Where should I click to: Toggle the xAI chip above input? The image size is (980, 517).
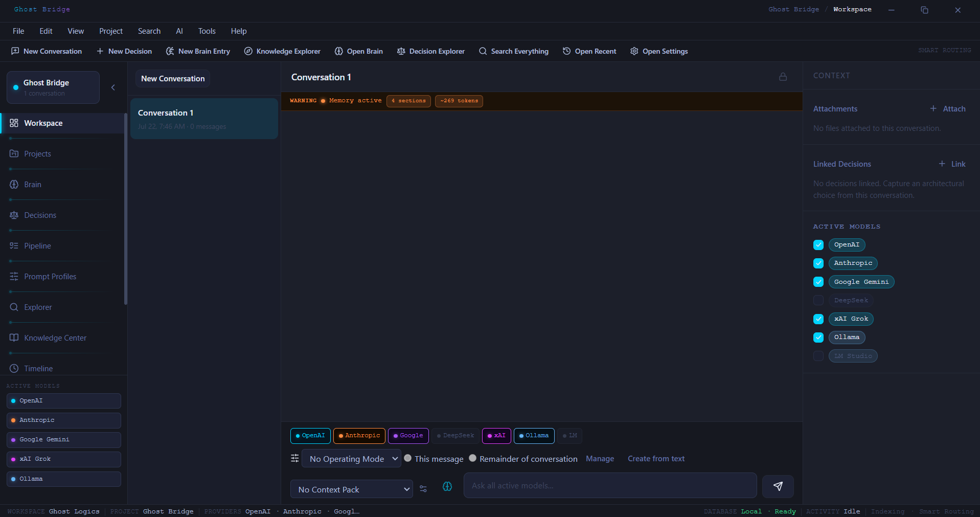pos(496,436)
